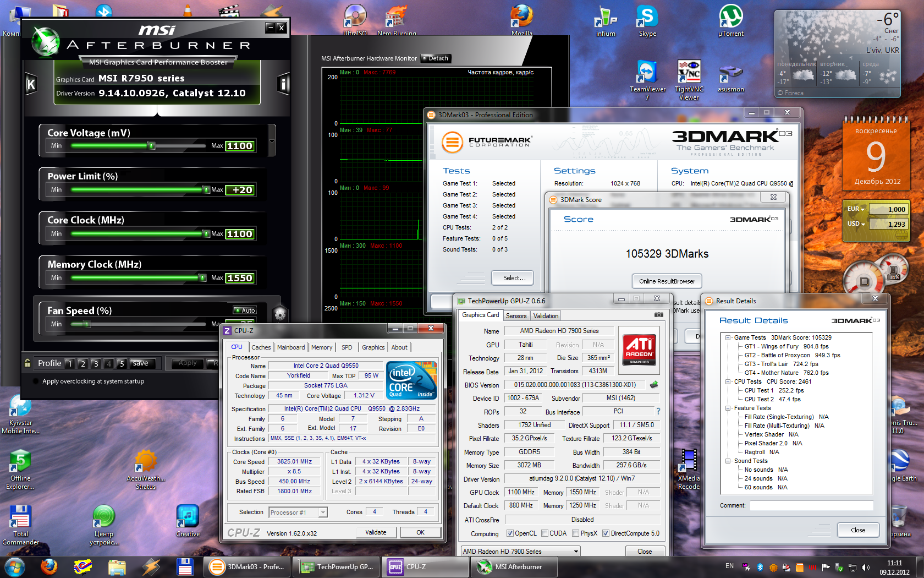Collapse CPU Tests tree node in Result Details

[728, 381]
